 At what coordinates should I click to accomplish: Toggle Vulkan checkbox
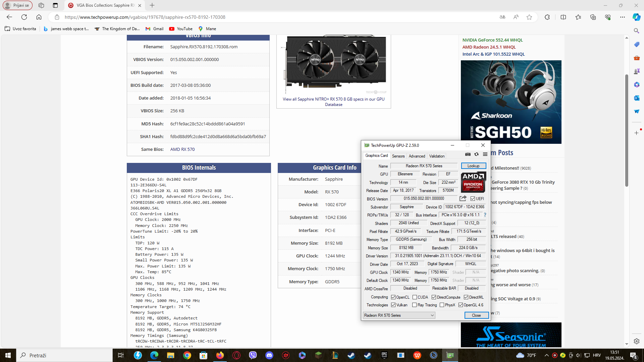[x=393, y=305]
